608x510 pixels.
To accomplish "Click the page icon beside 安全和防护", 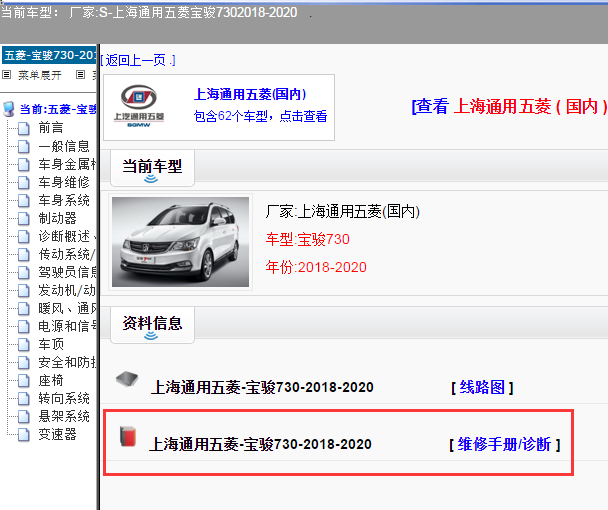I will (x=24, y=363).
